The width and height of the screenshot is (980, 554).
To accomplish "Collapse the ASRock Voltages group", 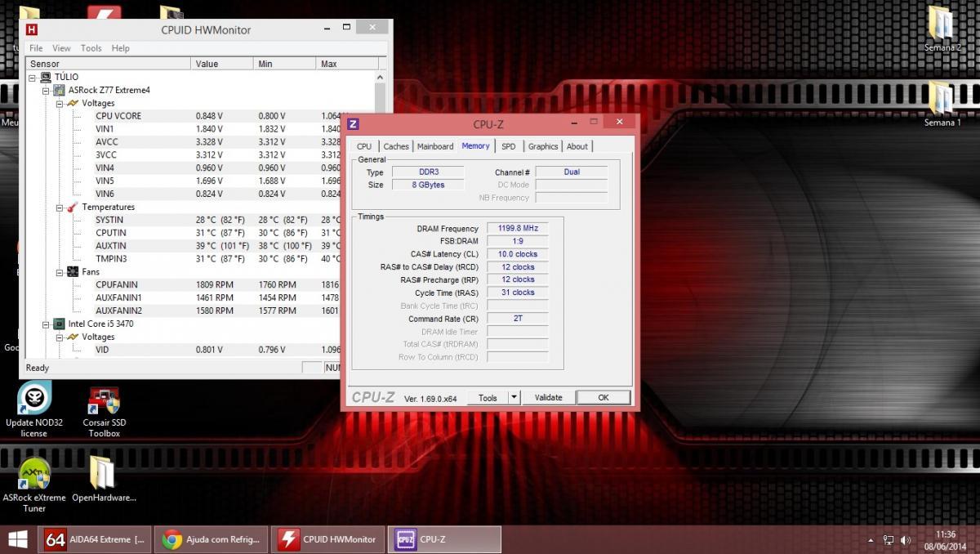I will (x=60, y=103).
